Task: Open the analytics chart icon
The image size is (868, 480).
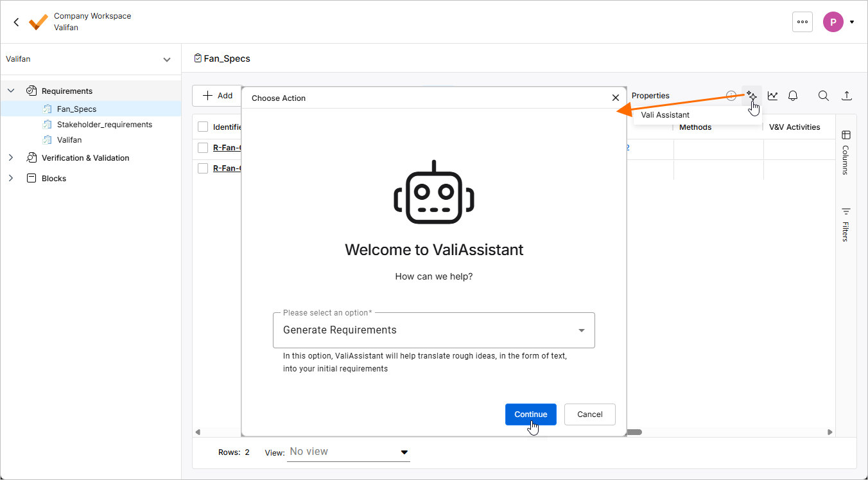Action: click(772, 96)
